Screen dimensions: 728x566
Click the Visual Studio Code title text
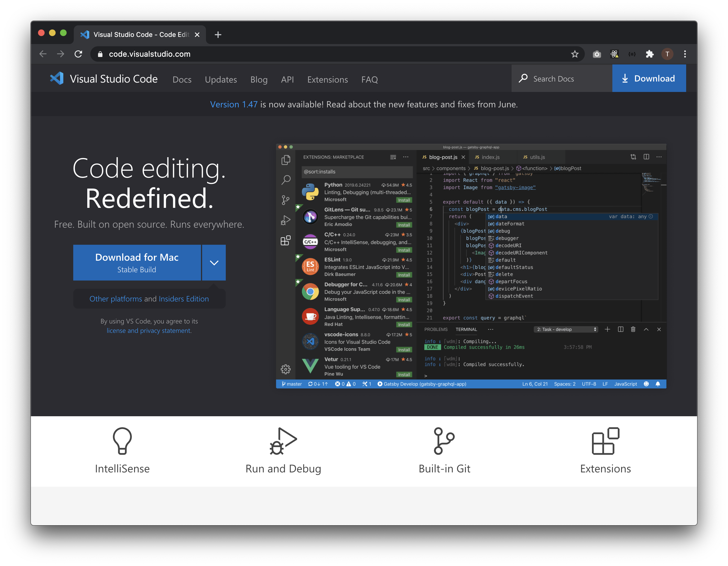click(114, 79)
